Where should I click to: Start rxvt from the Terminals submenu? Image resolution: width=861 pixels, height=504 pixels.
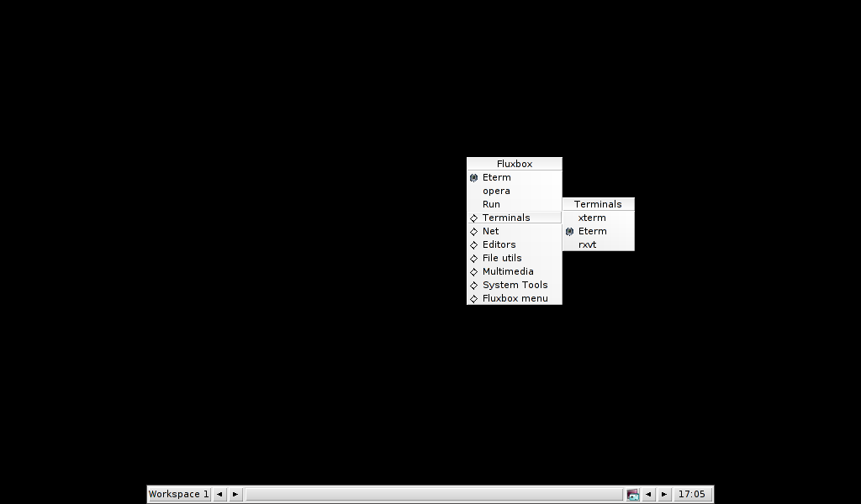click(588, 244)
